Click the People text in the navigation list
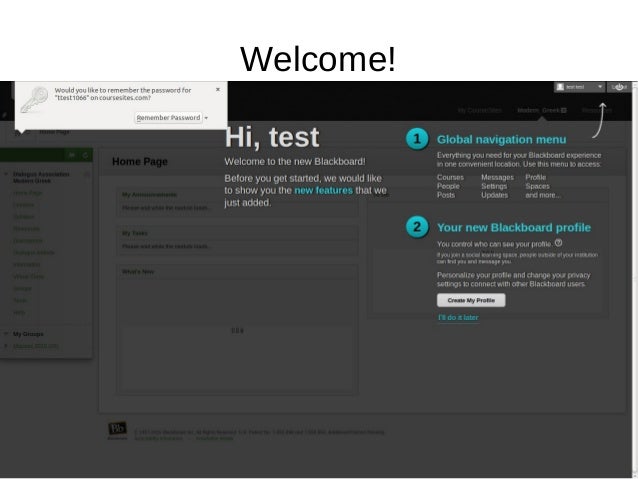The width and height of the screenshot is (638, 479). click(x=448, y=186)
